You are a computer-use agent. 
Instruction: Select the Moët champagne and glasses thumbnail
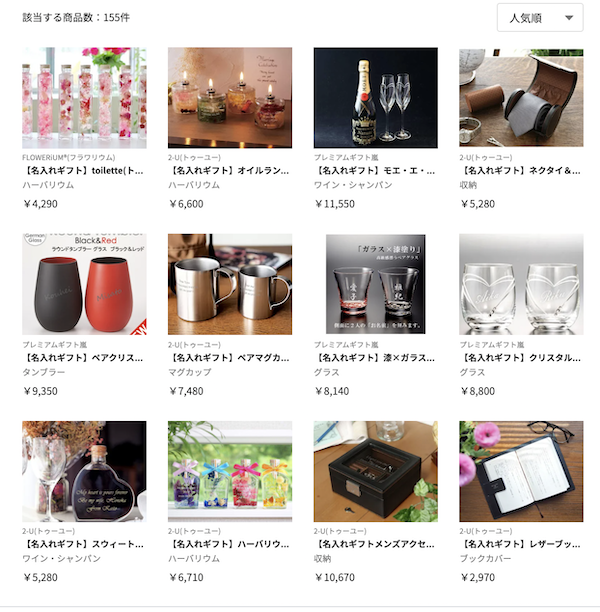[376, 98]
